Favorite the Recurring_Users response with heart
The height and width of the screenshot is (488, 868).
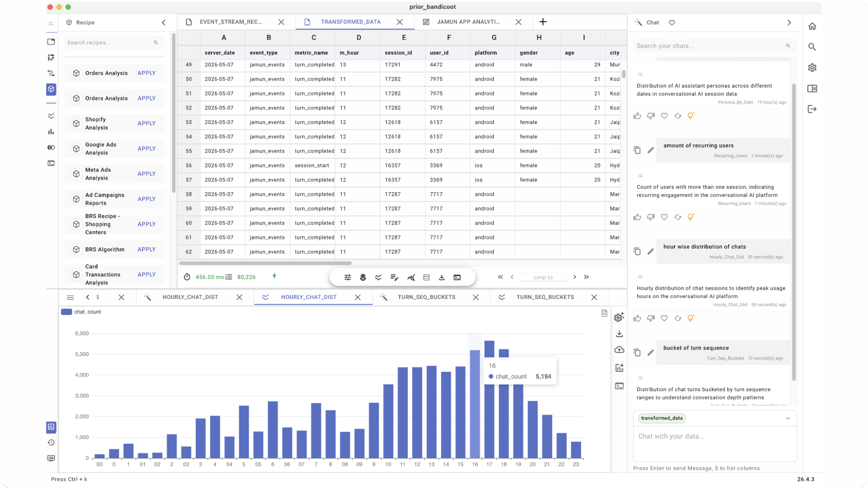664,217
